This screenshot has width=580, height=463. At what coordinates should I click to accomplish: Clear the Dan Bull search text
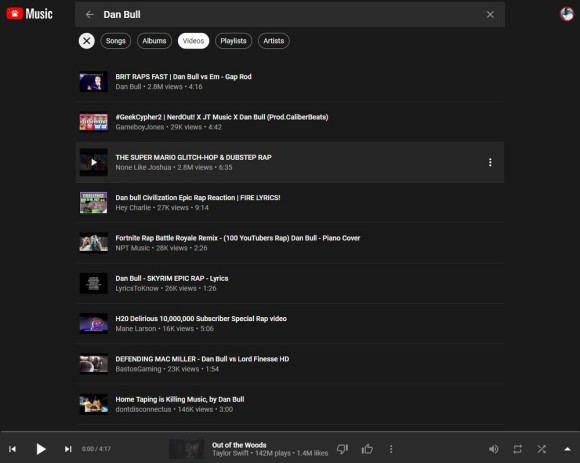[x=490, y=14]
